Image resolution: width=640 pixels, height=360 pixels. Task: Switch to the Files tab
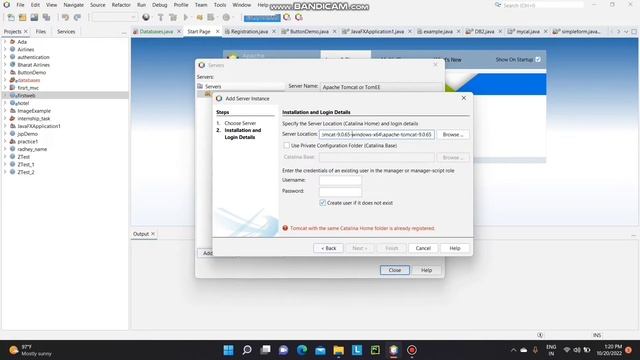tap(41, 31)
